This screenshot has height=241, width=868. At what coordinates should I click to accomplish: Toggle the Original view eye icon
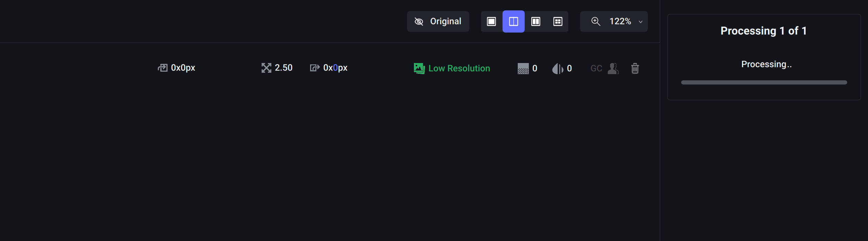tap(419, 22)
